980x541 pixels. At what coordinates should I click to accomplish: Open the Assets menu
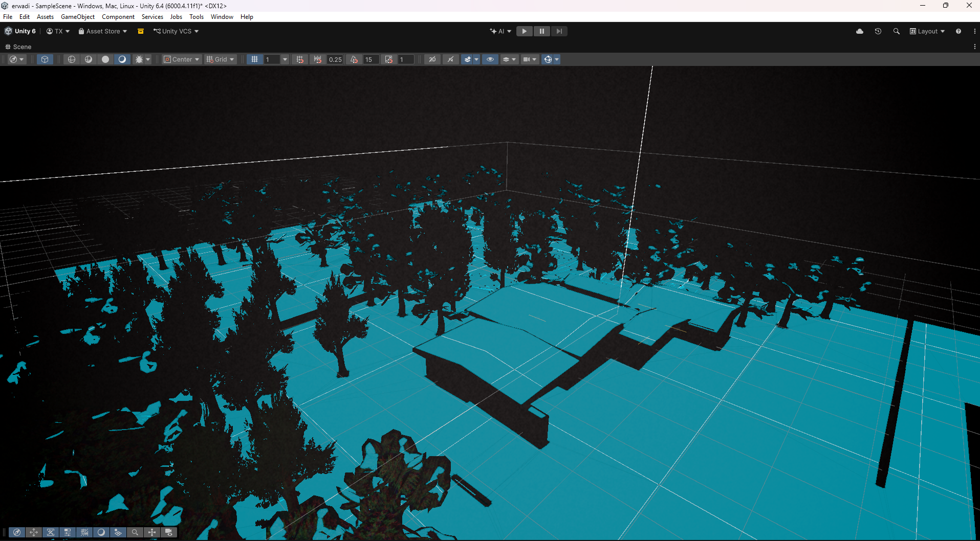pos(45,17)
